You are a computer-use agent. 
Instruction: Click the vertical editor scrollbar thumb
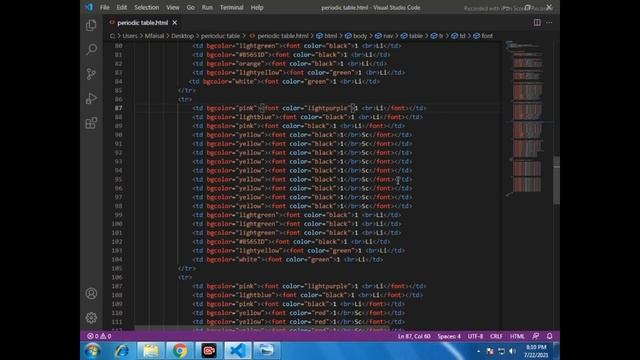point(556,180)
